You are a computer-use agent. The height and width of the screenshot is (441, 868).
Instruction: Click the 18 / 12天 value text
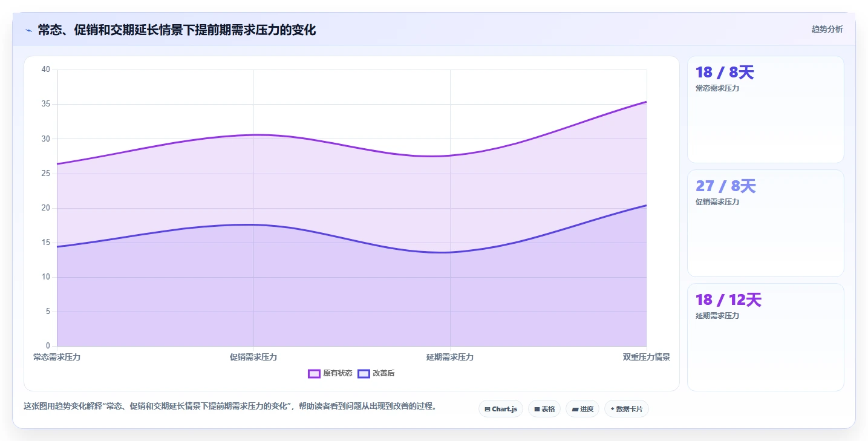(728, 300)
